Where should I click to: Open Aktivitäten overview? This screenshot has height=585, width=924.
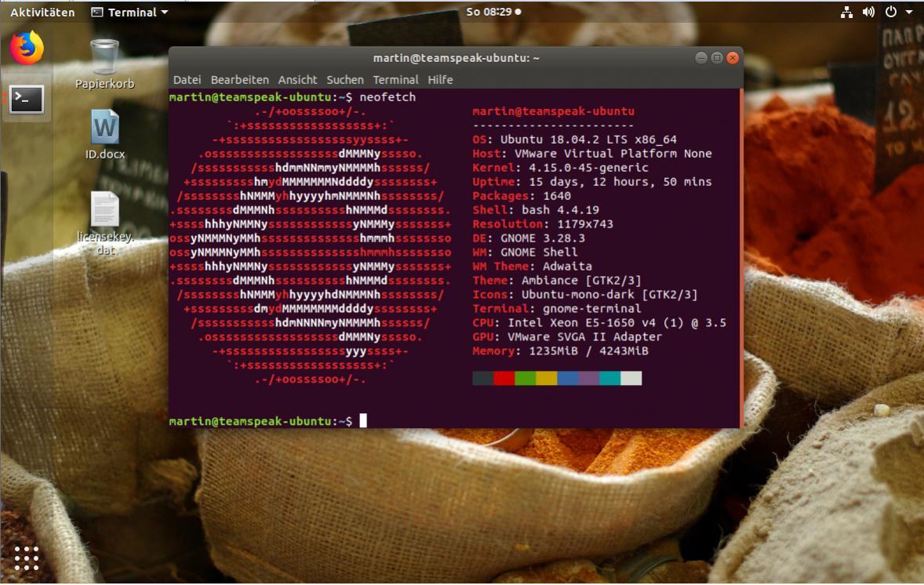pyautogui.click(x=42, y=12)
